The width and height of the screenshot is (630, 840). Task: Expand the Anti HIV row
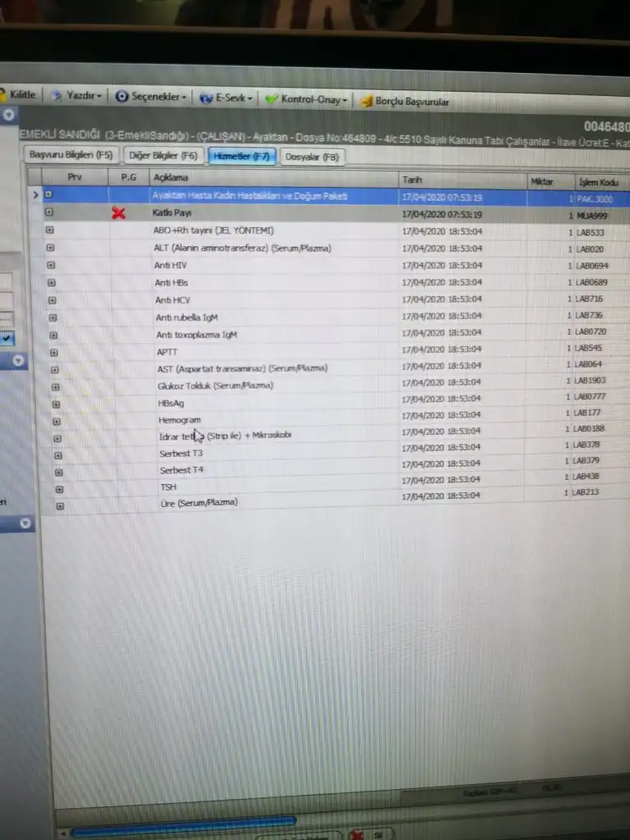click(51, 265)
